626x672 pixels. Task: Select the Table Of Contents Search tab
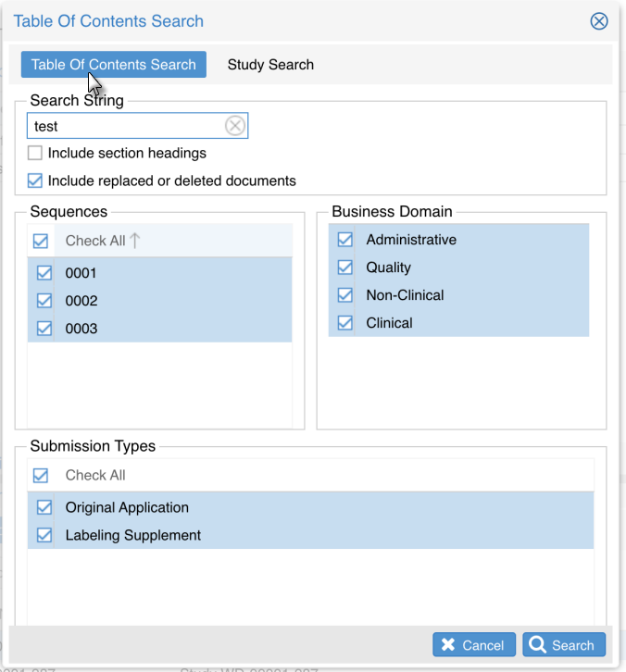[x=113, y=65]
